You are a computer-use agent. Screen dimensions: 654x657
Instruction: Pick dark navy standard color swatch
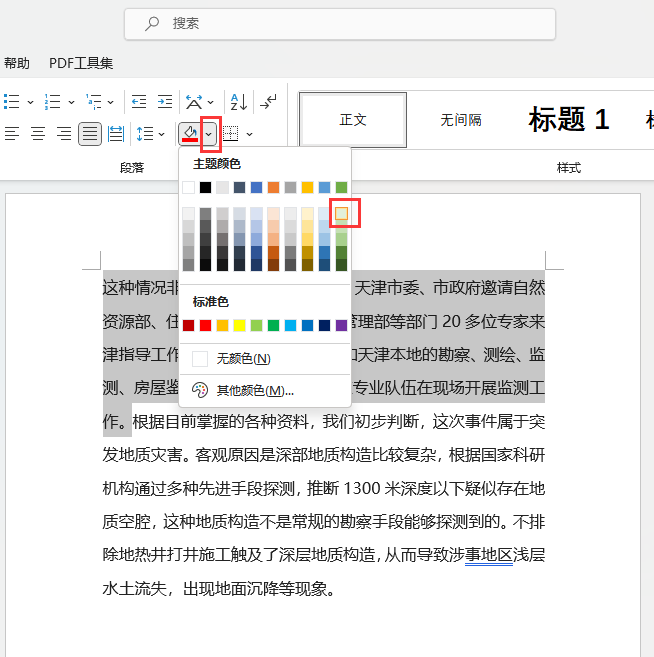click(x=324, y=325)
